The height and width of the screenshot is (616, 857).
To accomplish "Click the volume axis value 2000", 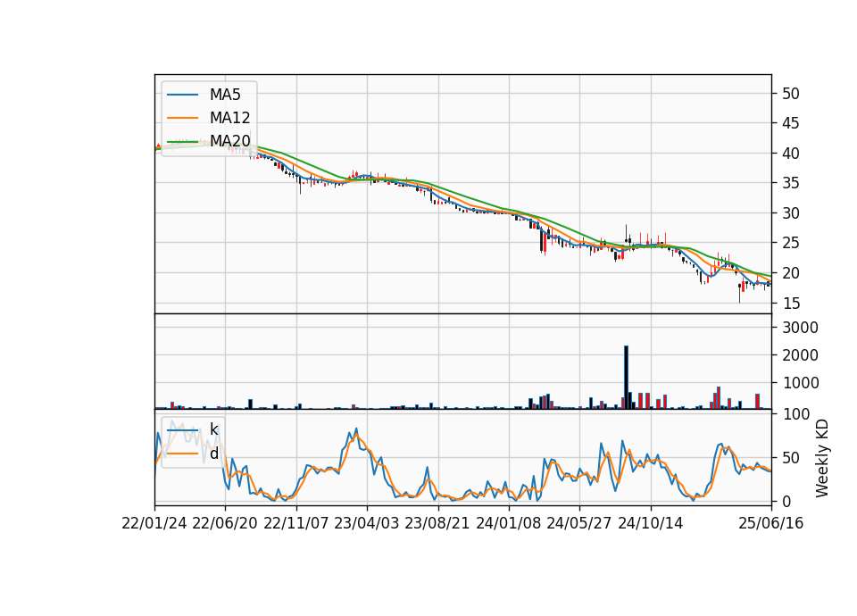I will pyautogui.click(x=801, y=355).
